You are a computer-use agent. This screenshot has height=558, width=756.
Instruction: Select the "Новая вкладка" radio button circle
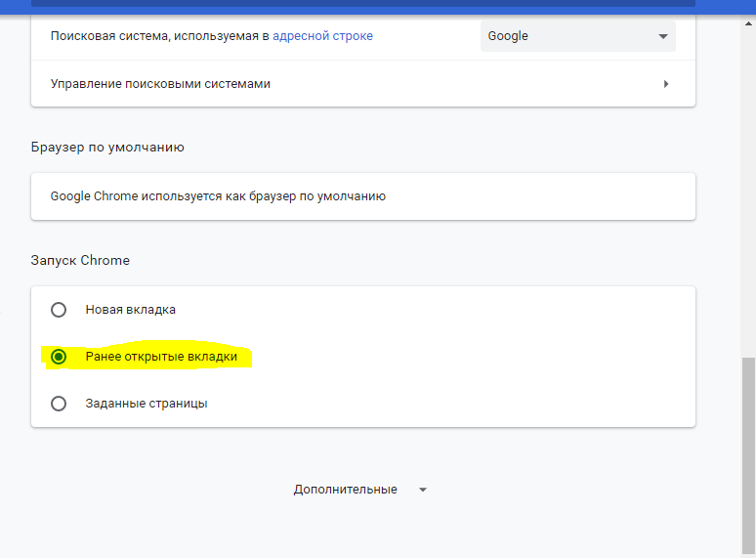pos(59,310)
